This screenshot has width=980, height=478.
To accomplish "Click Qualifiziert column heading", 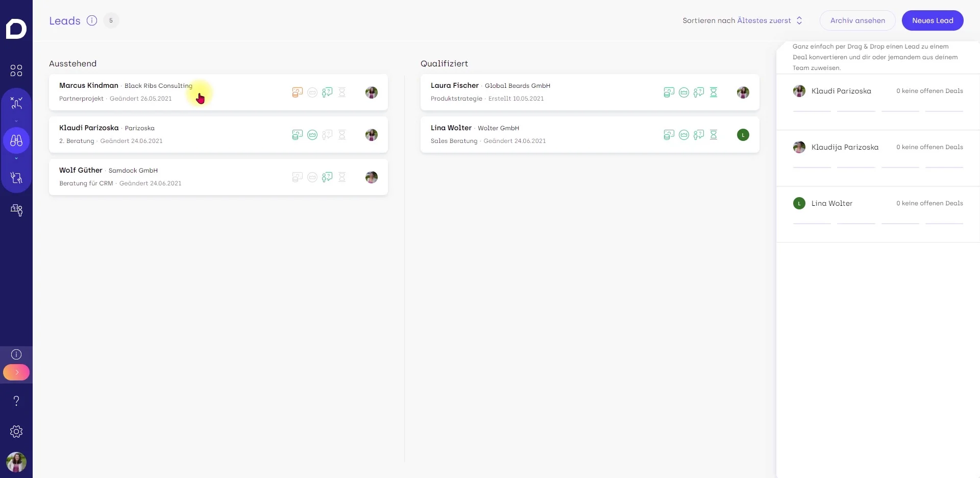I will [444, 63].
